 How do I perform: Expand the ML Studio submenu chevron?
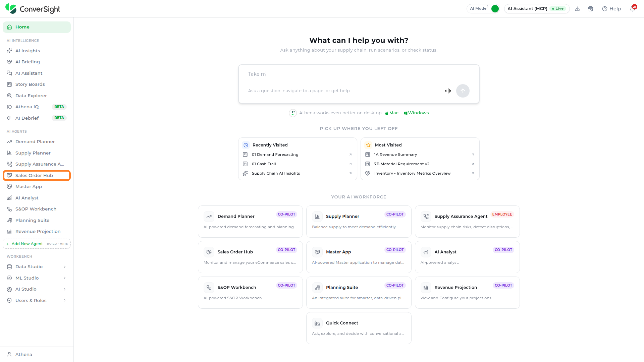pyautogui.click(x=65, y=278)
